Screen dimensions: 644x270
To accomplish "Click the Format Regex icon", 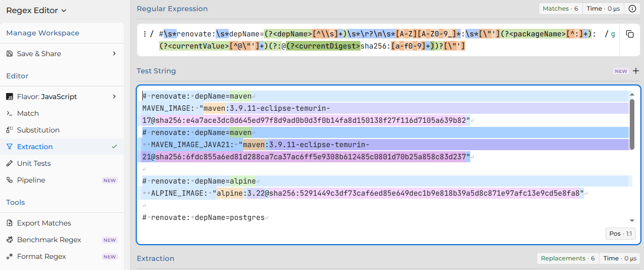I will (x=10, y=256).
